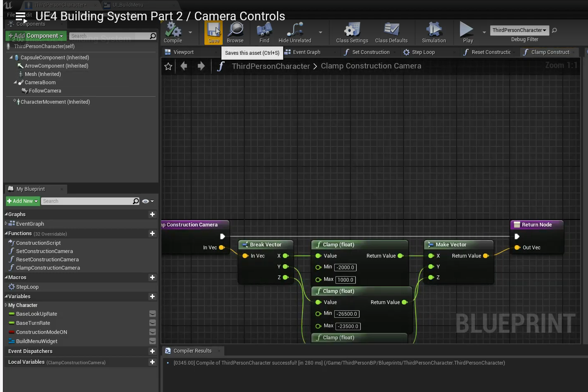Collapse the Functions section
This screenshot has width=588, height=392.
point(6,234)
